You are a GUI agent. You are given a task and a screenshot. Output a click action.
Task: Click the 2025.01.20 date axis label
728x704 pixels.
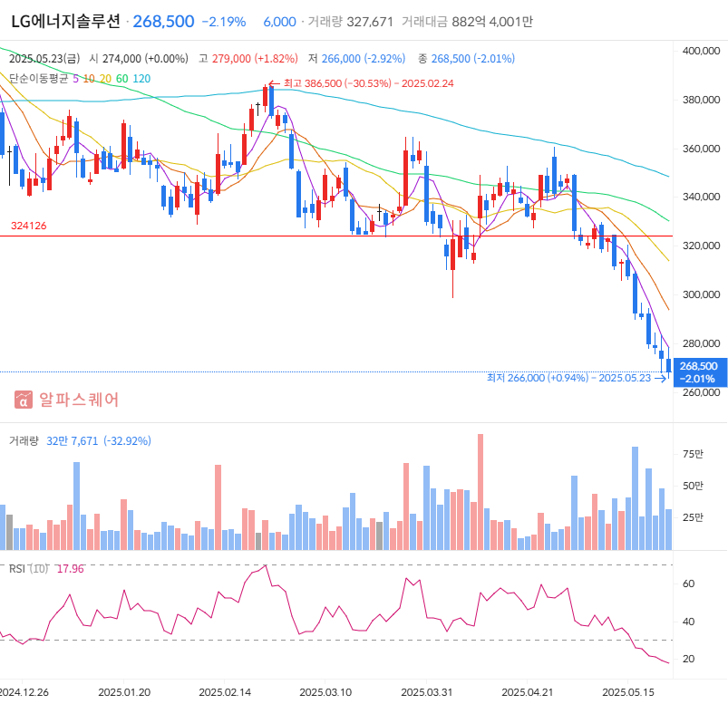[124, 692]
